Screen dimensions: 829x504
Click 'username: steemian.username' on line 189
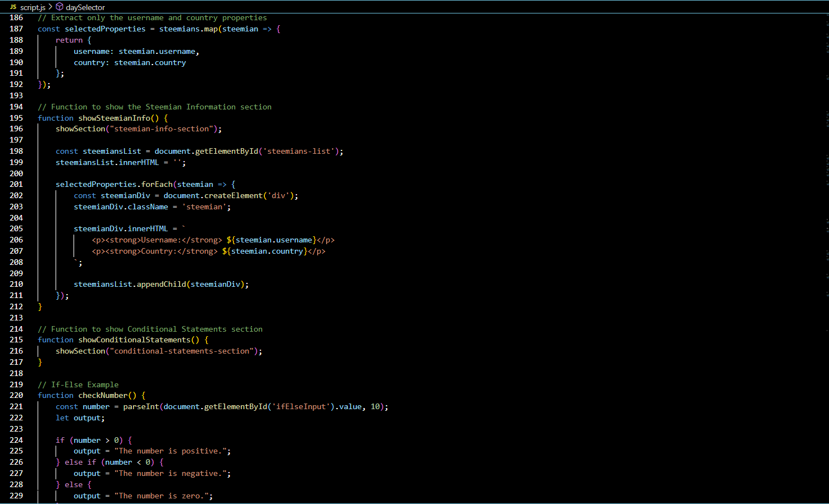pyautogui.click(x=134, y=51)
